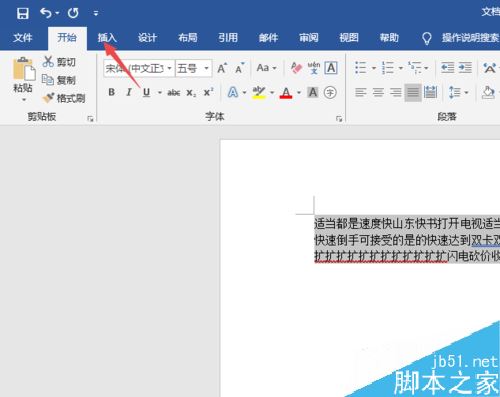Screen dimensions: 500x397
Task: Open the wén phonetic guide tool
Action: 314,68
